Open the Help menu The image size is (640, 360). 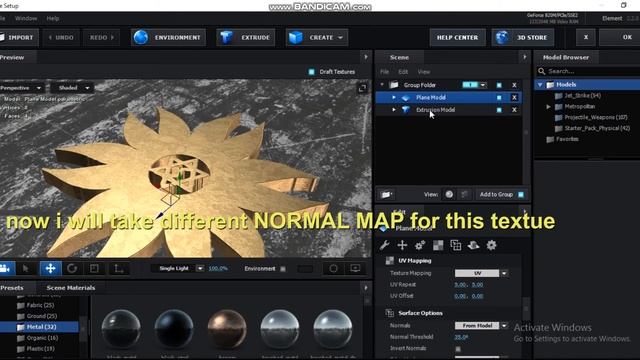tap(53, 18)
